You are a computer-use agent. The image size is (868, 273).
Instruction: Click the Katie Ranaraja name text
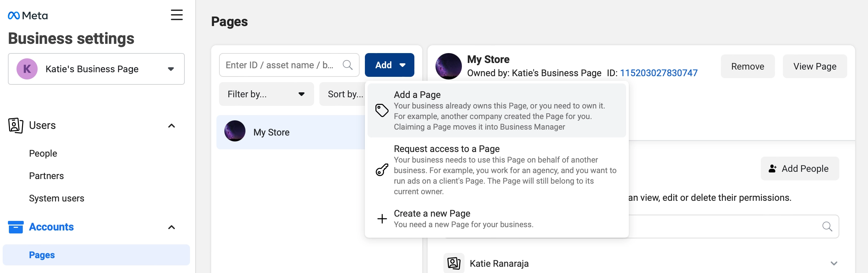click(499, 263)
